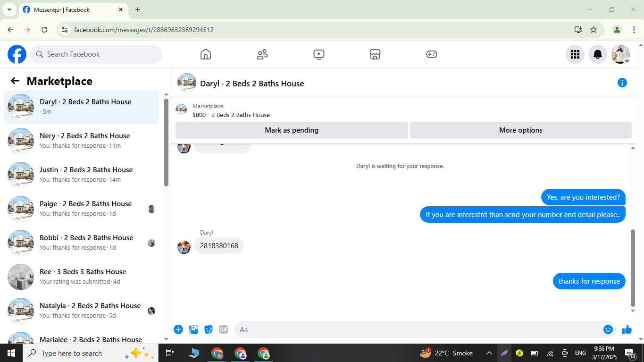Open the Chrome three-dot menu
644x362 pixels.
tap(634, 30)
